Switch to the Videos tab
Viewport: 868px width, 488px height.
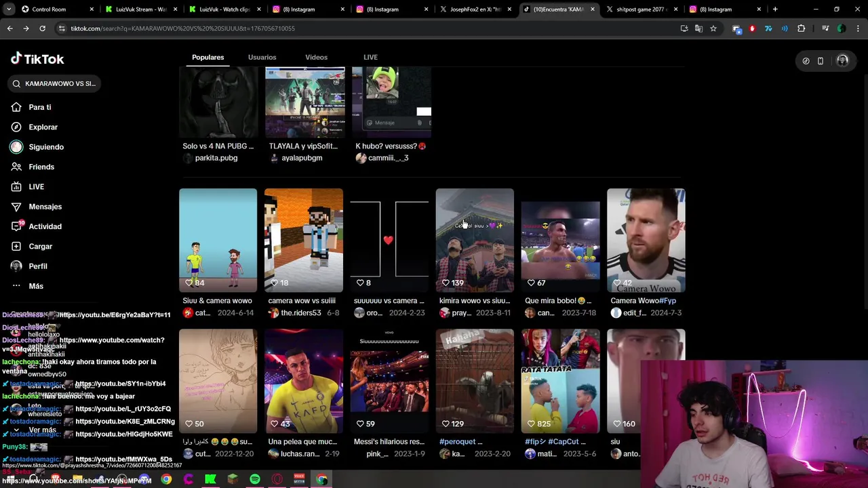[x=316, y=58]
